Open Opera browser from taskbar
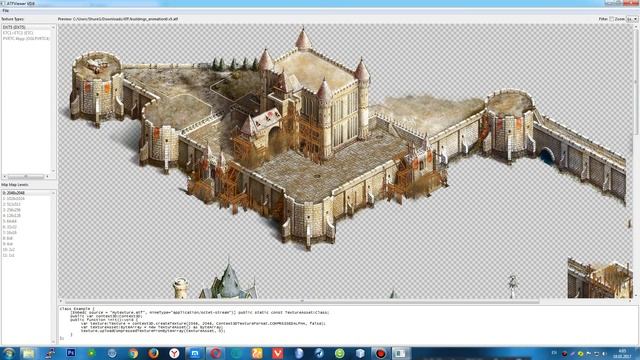 [216, 353]
